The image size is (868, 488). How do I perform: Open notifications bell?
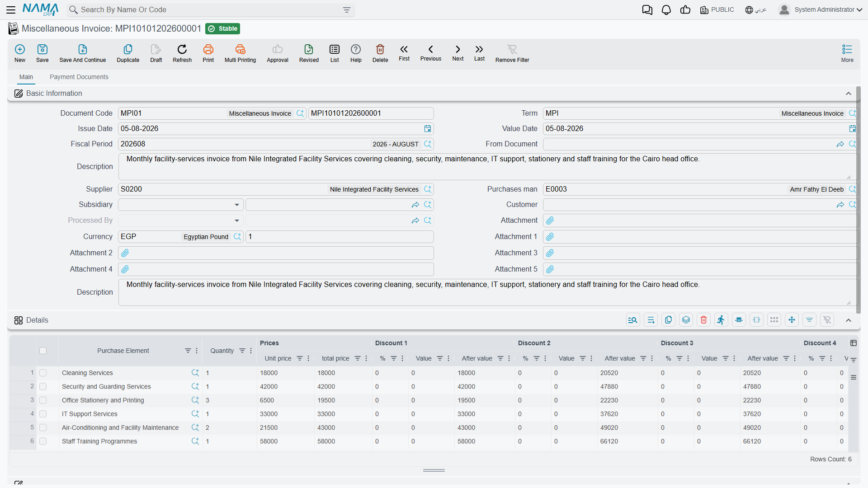tap(666, 10)
